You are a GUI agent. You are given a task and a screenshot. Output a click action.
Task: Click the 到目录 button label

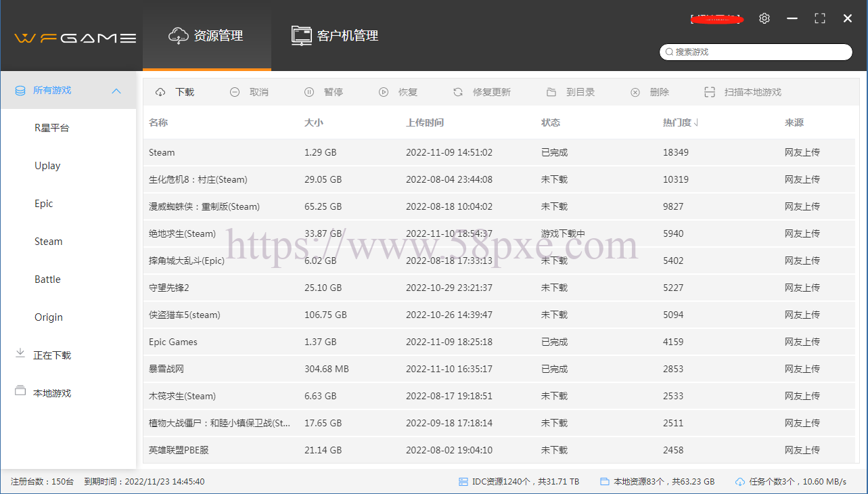580,92
